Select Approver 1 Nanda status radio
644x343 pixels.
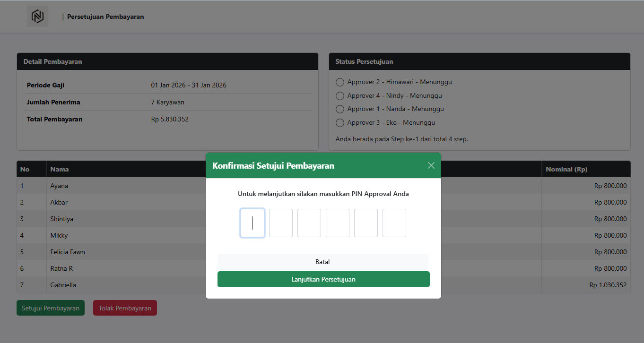(339, 109)
